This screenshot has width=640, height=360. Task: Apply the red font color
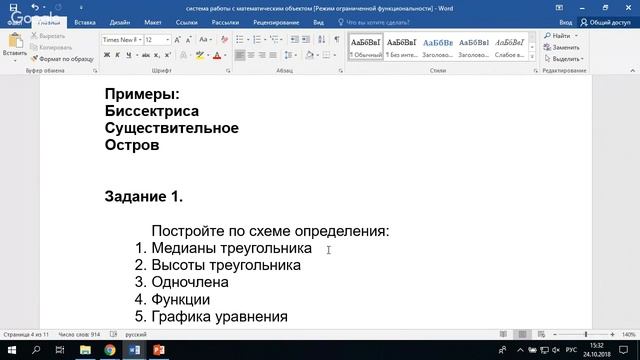(x=217, y=55)
